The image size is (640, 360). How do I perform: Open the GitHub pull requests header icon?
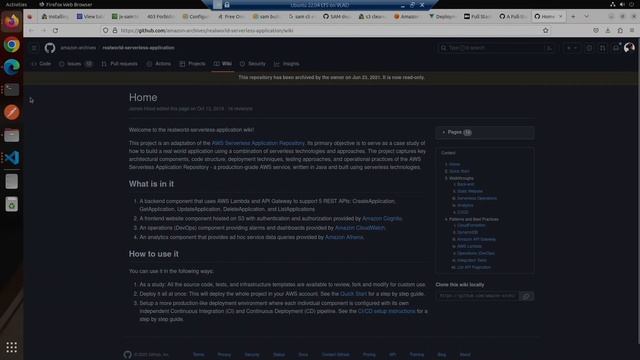click(x=602, y=48)
